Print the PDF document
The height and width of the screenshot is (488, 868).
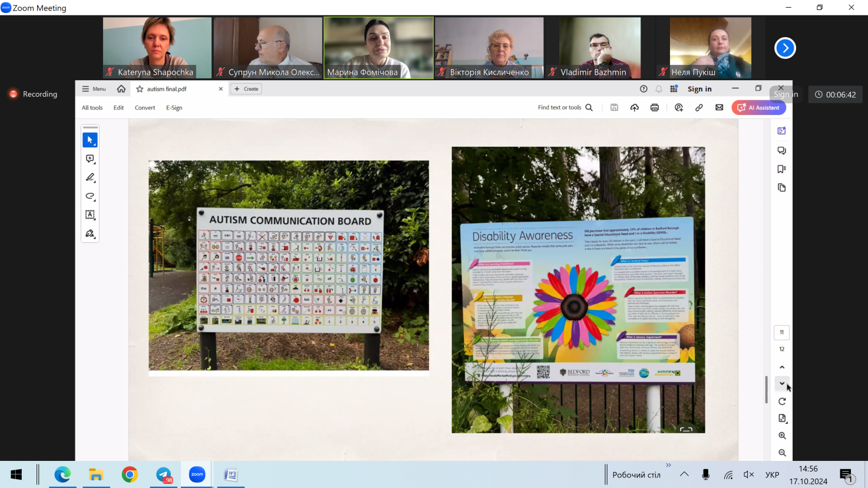(x=655, y=107)
